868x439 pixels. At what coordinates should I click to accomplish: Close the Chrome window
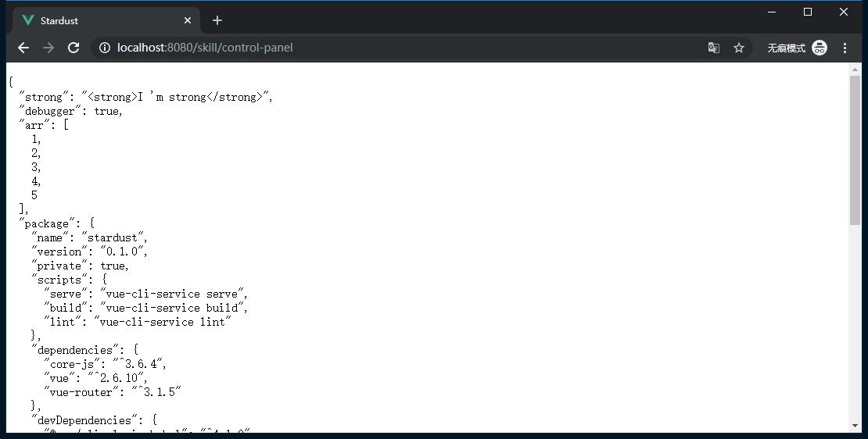(844, 12)
